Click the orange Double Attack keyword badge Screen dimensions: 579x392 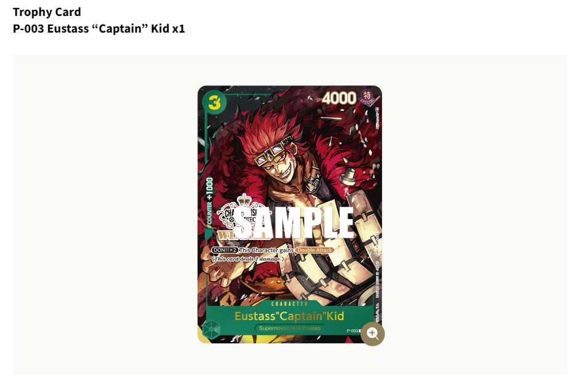[314, 250]
